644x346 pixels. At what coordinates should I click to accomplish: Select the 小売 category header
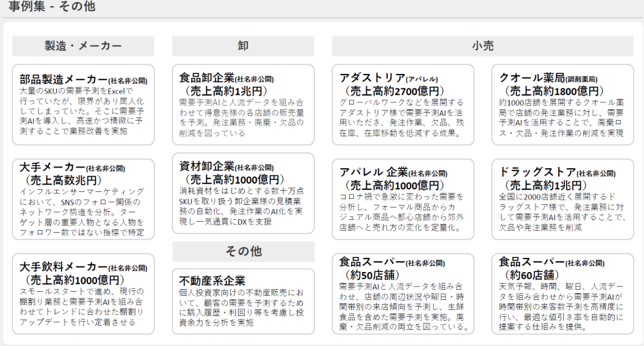[x=483, y=46]
